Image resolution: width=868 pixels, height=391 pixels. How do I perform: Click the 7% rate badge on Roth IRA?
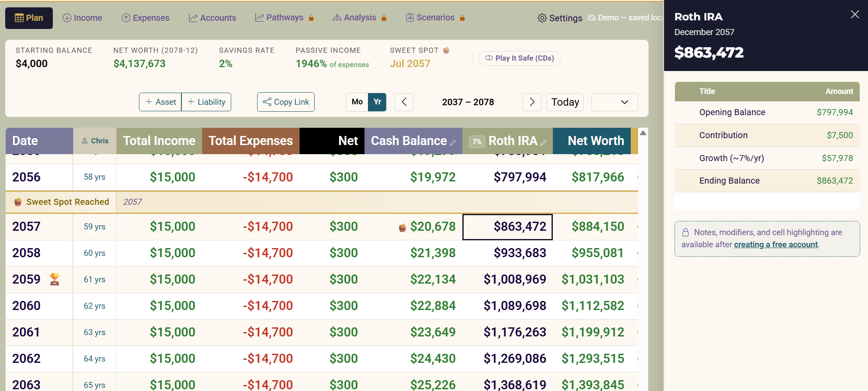pos(477,142)
